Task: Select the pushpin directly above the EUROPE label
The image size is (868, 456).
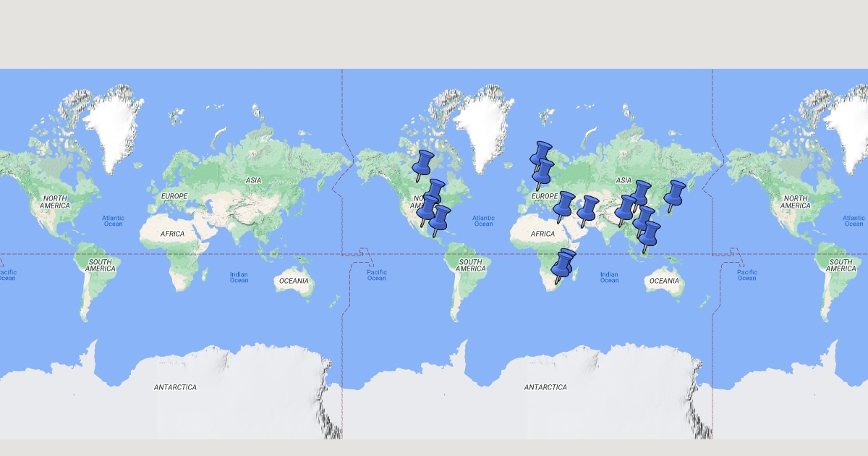Action: [543, 175]
